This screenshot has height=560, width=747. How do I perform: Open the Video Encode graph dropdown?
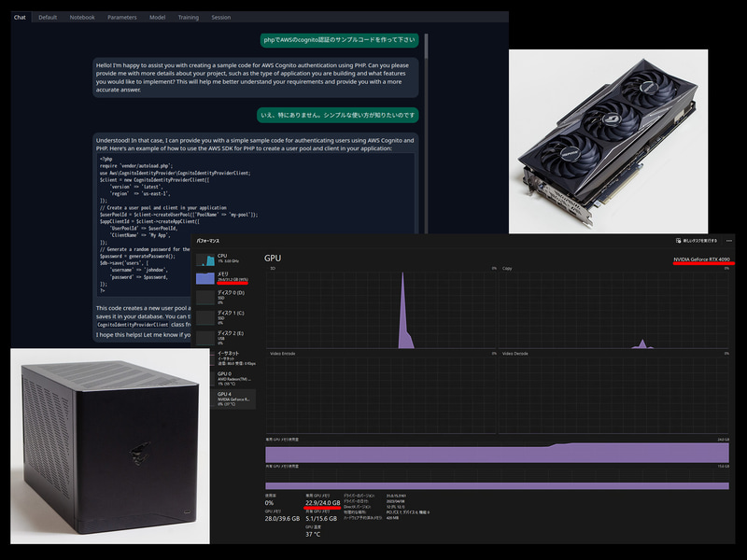click(x=283, y=354)
